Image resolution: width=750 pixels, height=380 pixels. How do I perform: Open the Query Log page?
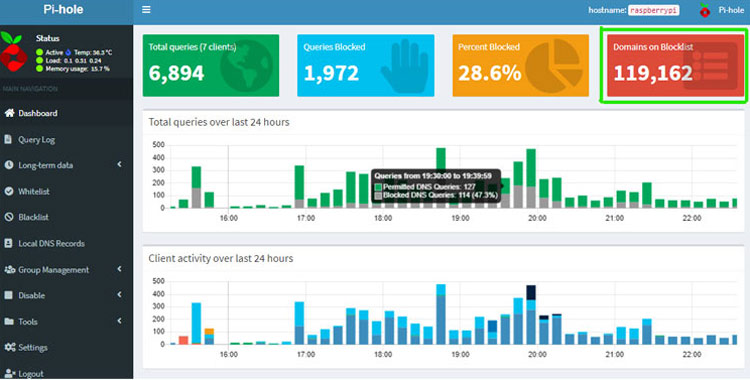point(66,139)
